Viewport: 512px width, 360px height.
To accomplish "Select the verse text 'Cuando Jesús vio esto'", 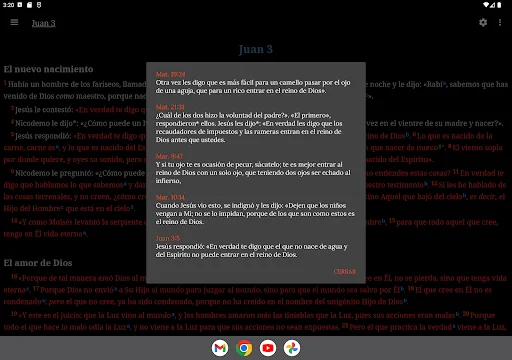I will click(255, 213).
